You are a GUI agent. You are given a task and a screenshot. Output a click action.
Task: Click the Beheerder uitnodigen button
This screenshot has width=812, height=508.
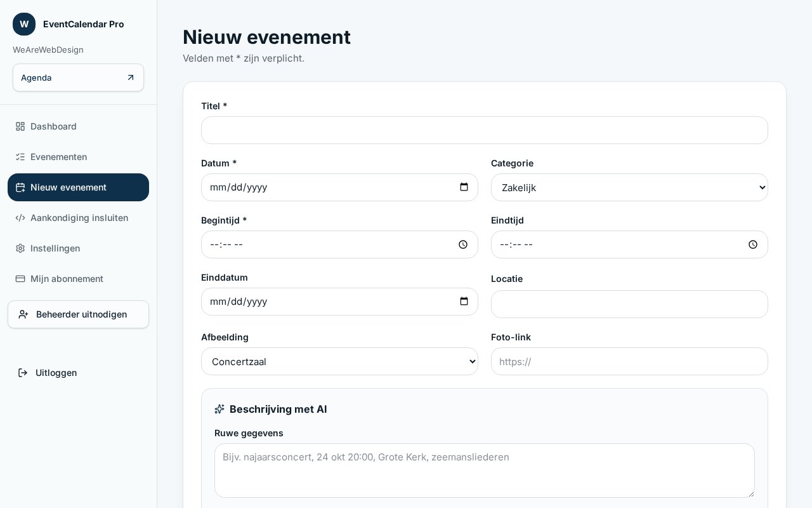(x=78, y=314)
